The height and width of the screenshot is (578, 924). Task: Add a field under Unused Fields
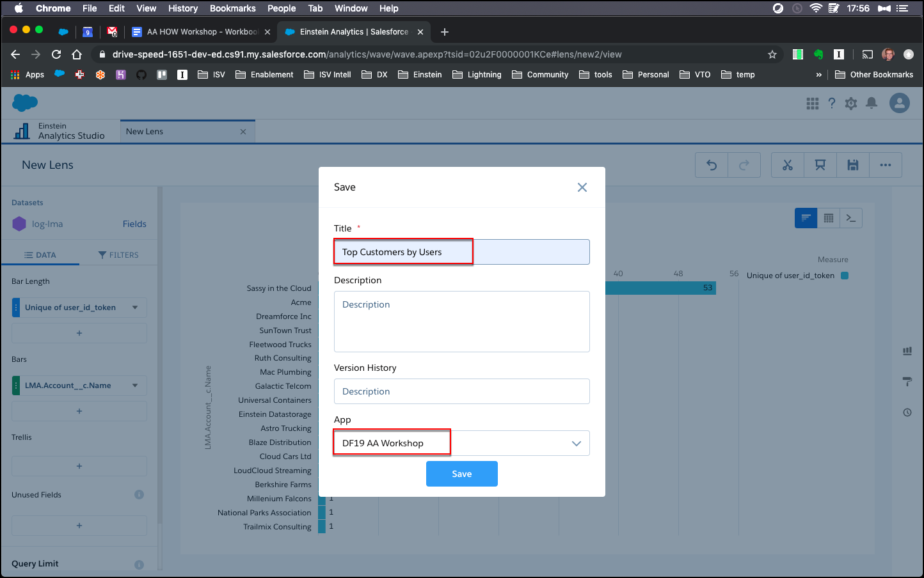(79, 526)
